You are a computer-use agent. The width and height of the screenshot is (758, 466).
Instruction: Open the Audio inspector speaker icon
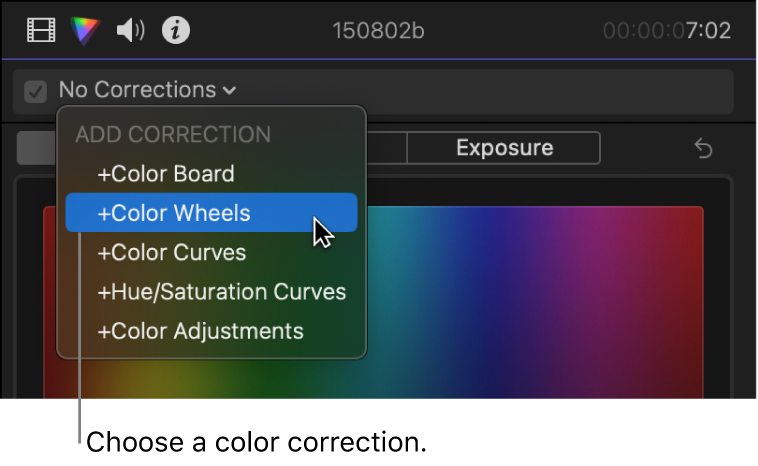click(x=131, y=31)
